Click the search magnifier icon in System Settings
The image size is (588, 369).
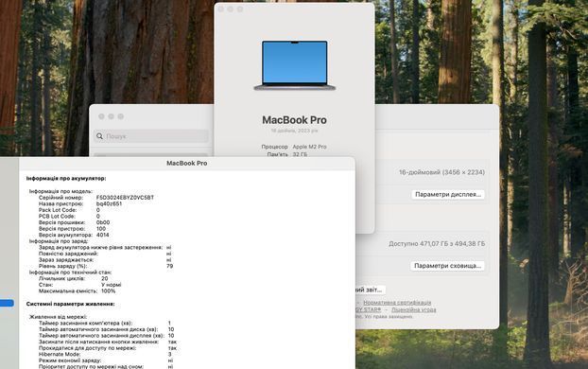pos(99,136)
